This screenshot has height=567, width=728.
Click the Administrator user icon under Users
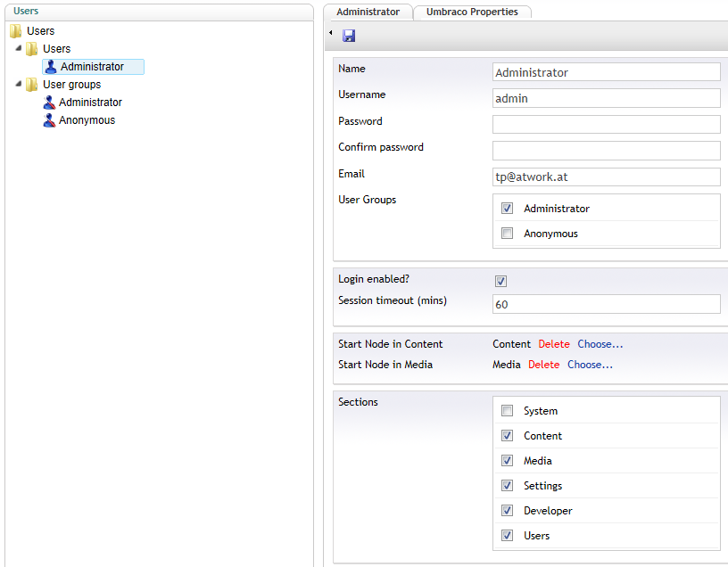(x=51, y=67)
